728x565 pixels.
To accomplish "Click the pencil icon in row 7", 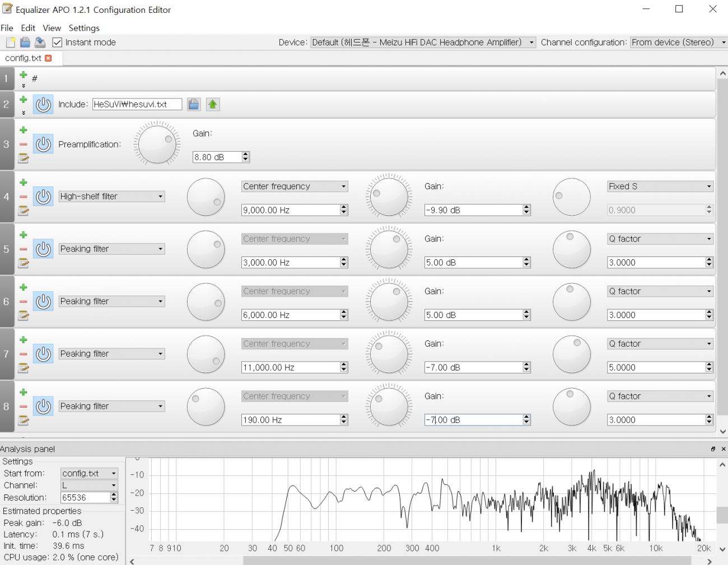I will [x=24, y=368].
